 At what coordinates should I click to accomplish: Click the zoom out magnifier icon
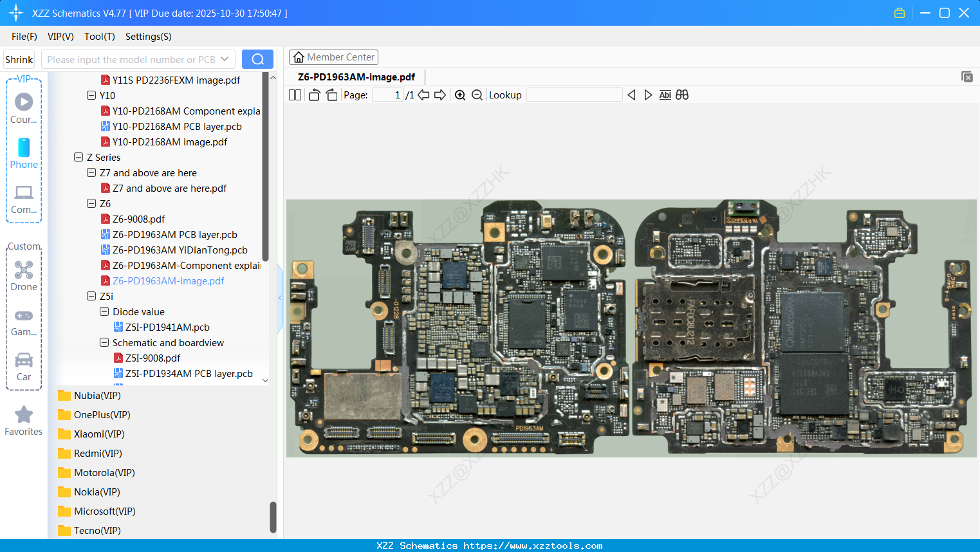pos(477,95)
